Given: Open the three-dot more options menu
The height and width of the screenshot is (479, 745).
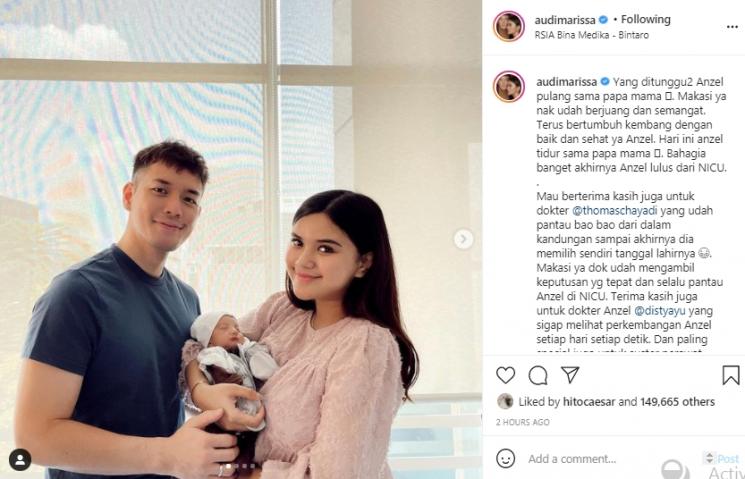Looking at the screenshot, I should 732,27.
